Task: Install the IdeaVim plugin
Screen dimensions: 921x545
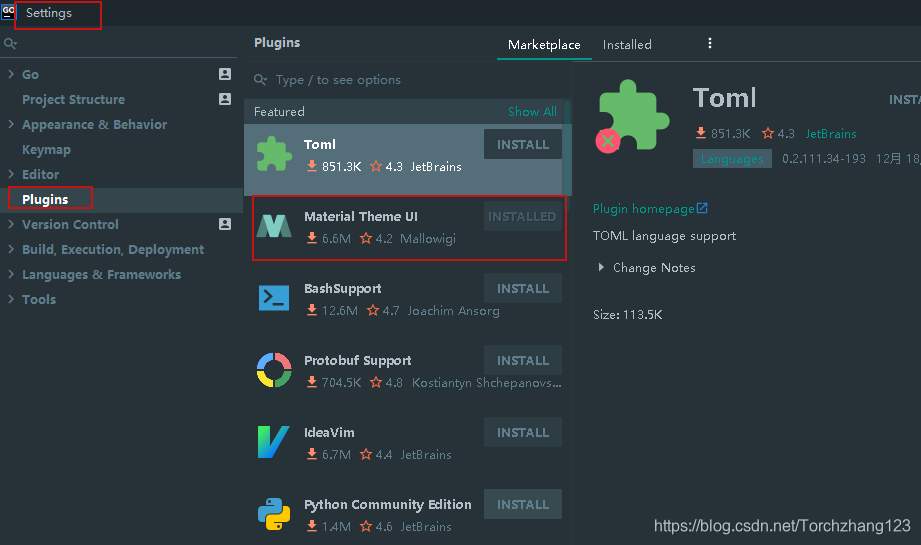Action: tap(523, 432)
